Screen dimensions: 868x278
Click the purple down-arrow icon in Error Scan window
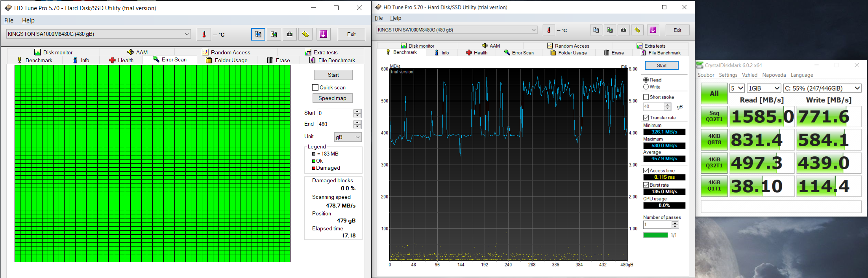click(x=323, y=34)
